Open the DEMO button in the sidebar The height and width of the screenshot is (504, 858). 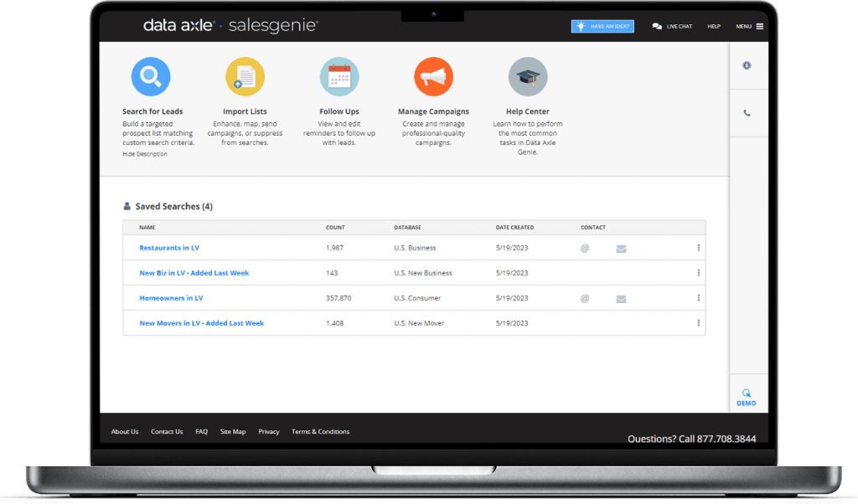click(x=746, y=397)
